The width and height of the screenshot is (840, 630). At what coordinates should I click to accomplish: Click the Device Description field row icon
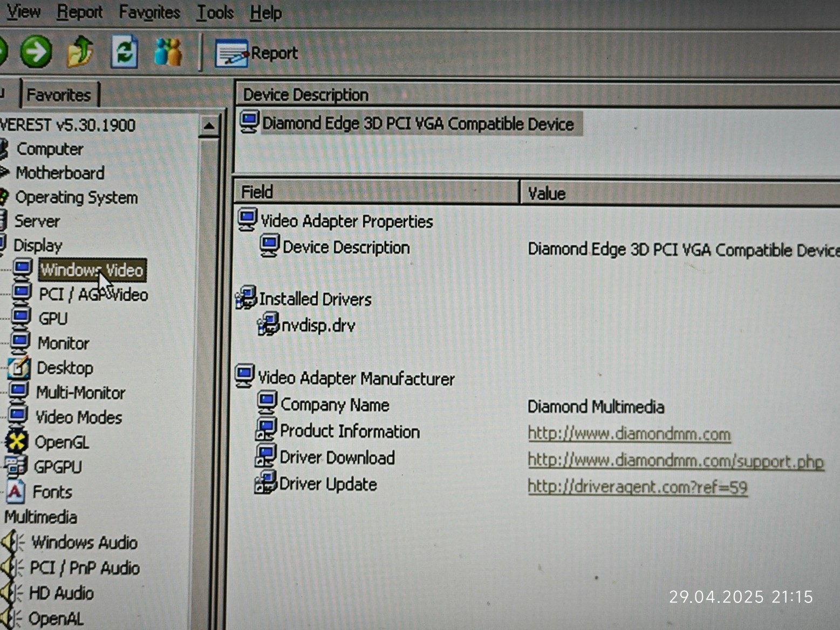[x=269, y=245]
